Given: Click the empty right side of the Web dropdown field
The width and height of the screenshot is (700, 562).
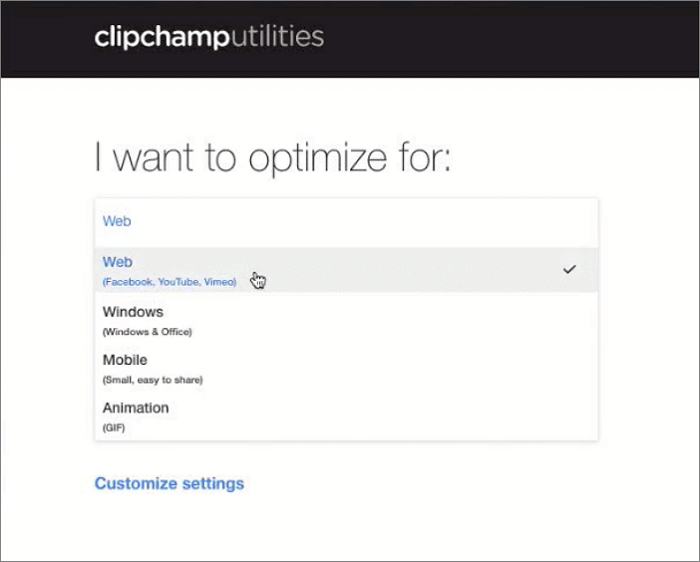Looking at the screenshot, I should point(480,221).
